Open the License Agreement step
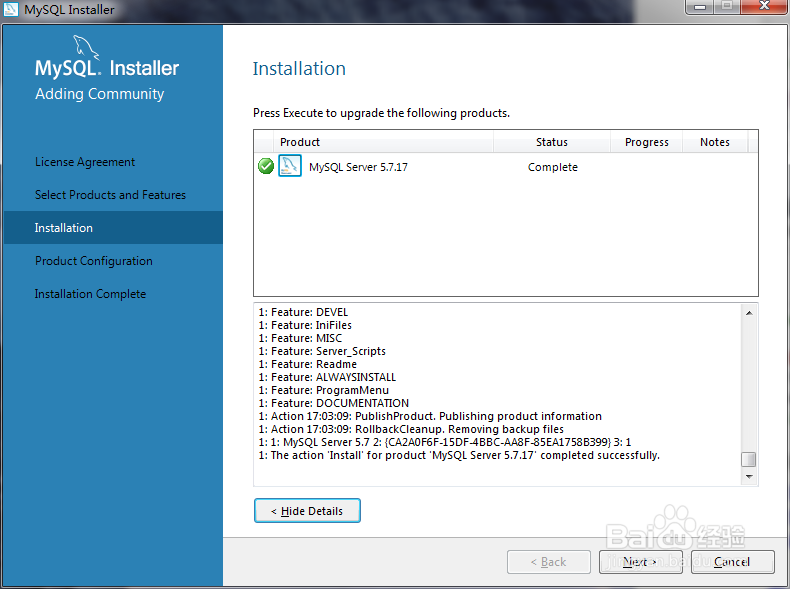Screen dimensions: 790x589 [x=85, y=162]
